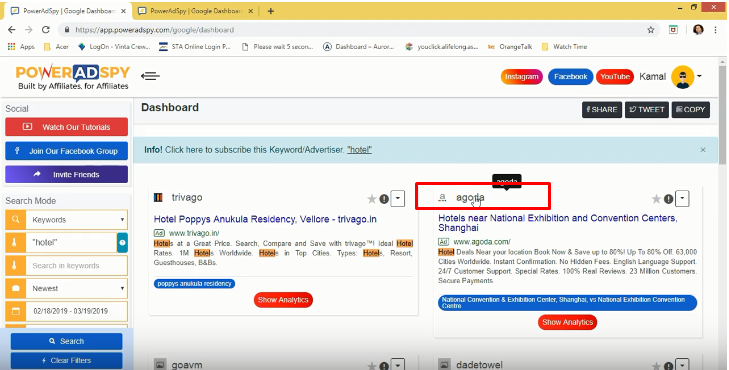Viewport: 729px width, 370px height.
Task: Go back with browser back arrow
Action: 12,30
